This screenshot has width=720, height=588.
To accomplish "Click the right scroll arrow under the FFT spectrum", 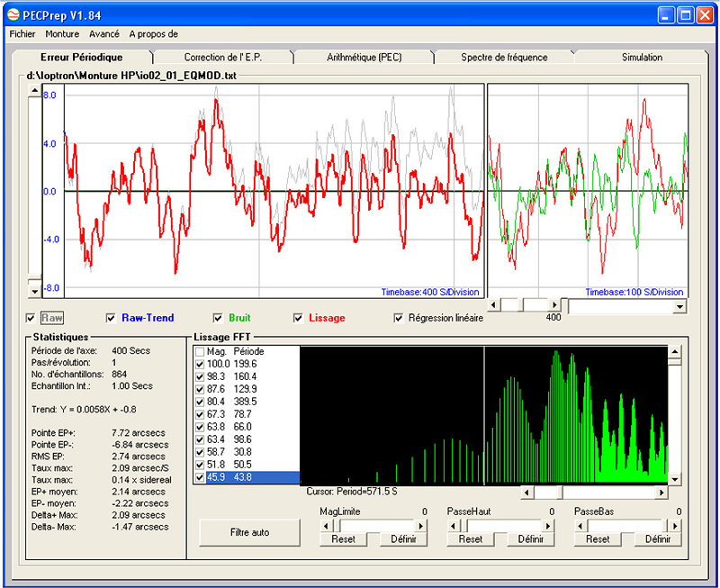I will 660,493.
